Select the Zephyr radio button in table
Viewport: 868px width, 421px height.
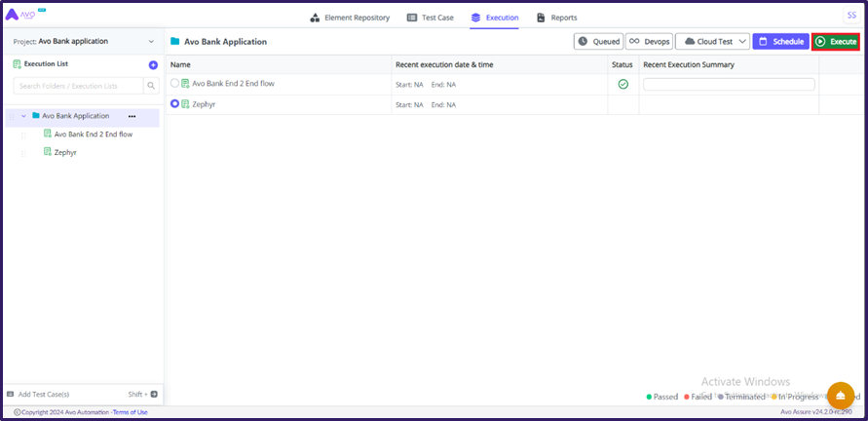[x=175, y=103]
